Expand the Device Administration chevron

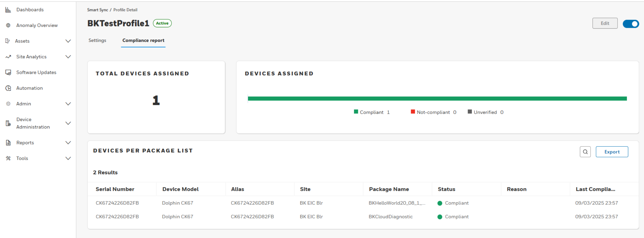(x=68, y=123)
